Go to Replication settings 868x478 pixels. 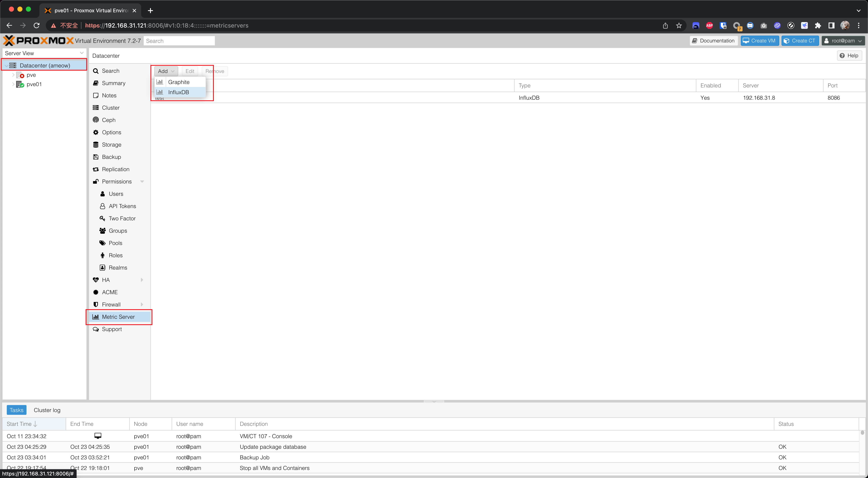[115, 169]
